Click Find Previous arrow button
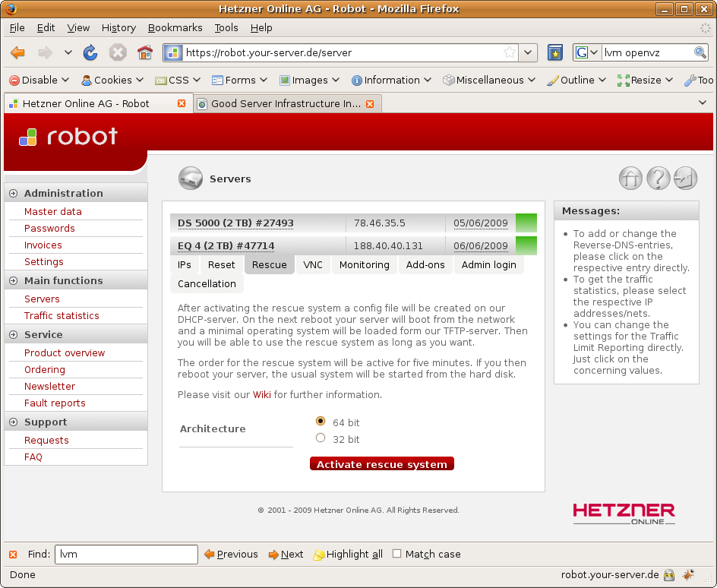The height and width of the screenshot is (588, 717). click(x=232, y=554)
